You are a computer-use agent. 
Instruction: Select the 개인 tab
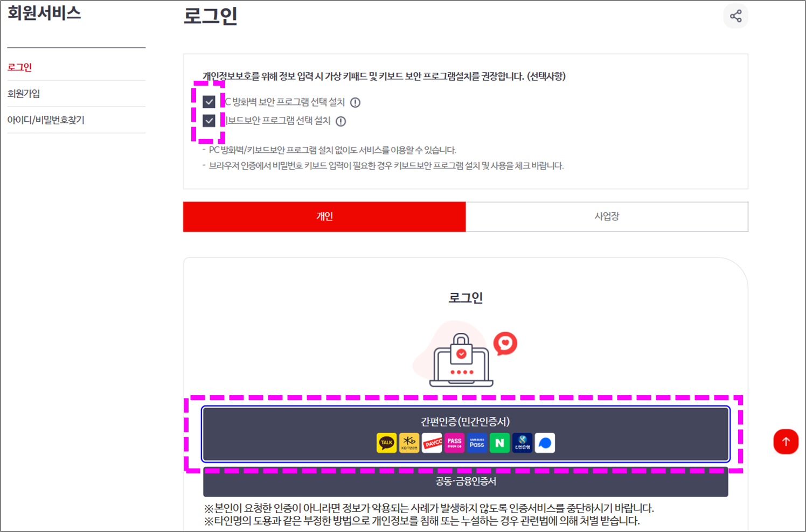[x=324, y=216]
